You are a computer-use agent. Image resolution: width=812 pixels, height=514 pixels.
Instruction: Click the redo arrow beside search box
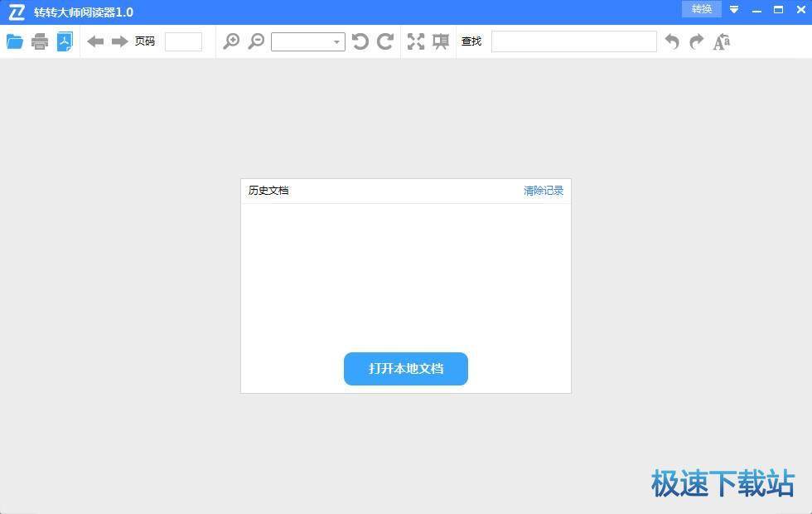(x=696, y=41)
